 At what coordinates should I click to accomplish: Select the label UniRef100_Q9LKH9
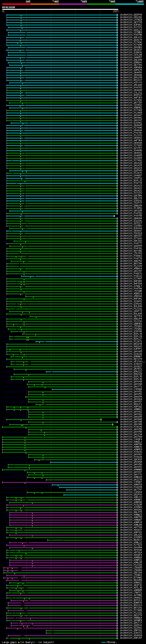[131, 60]
